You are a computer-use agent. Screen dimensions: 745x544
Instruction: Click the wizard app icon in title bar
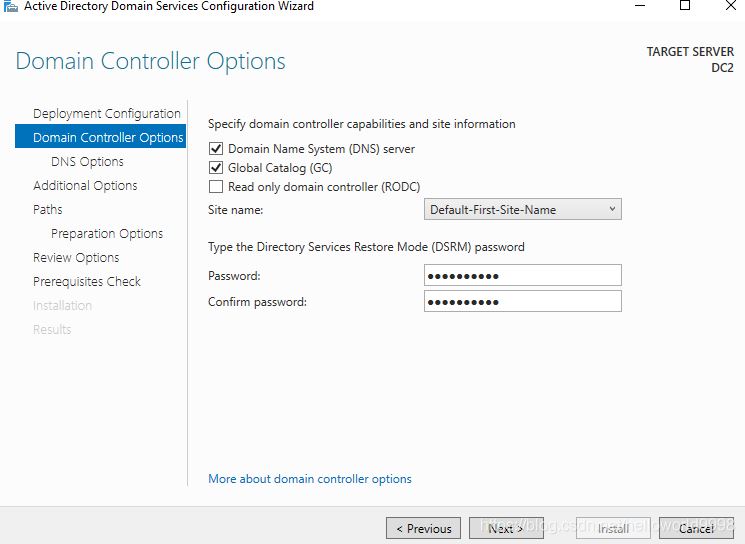click(10, 6)
